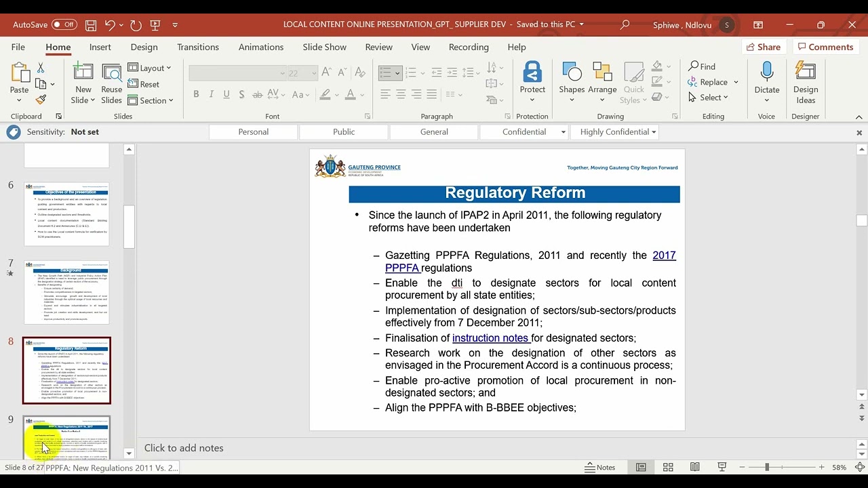868x488 pixels.
Task: Open the font size dropdown
Action: pos(314,73)
